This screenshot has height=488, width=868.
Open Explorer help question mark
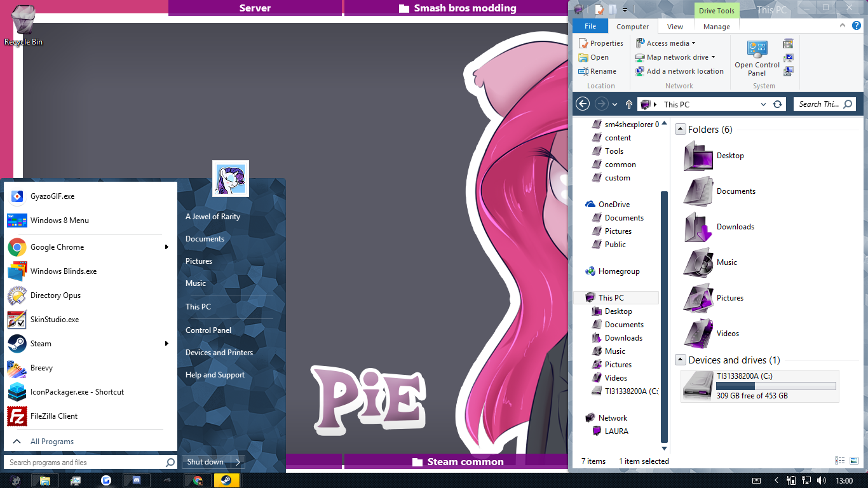tap(858, 26)
